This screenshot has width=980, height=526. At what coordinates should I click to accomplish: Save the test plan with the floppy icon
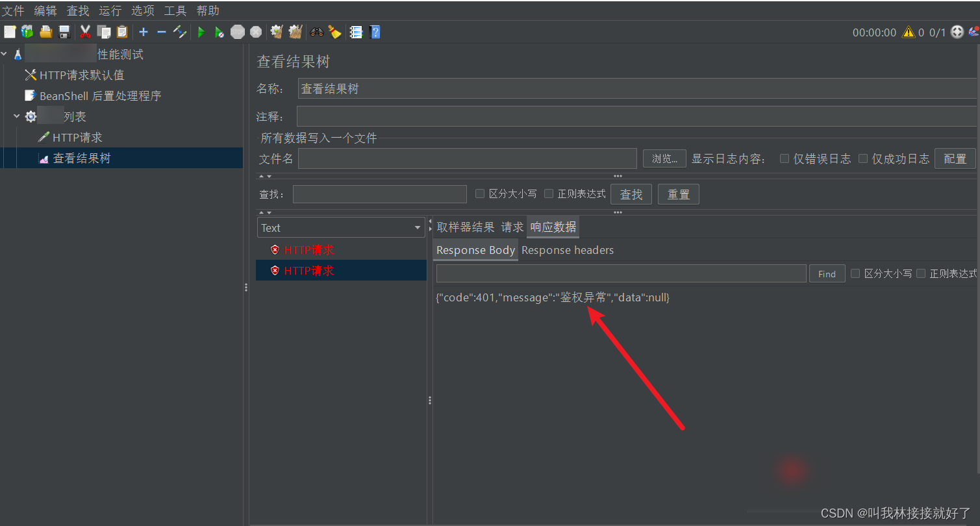(64, 32)
